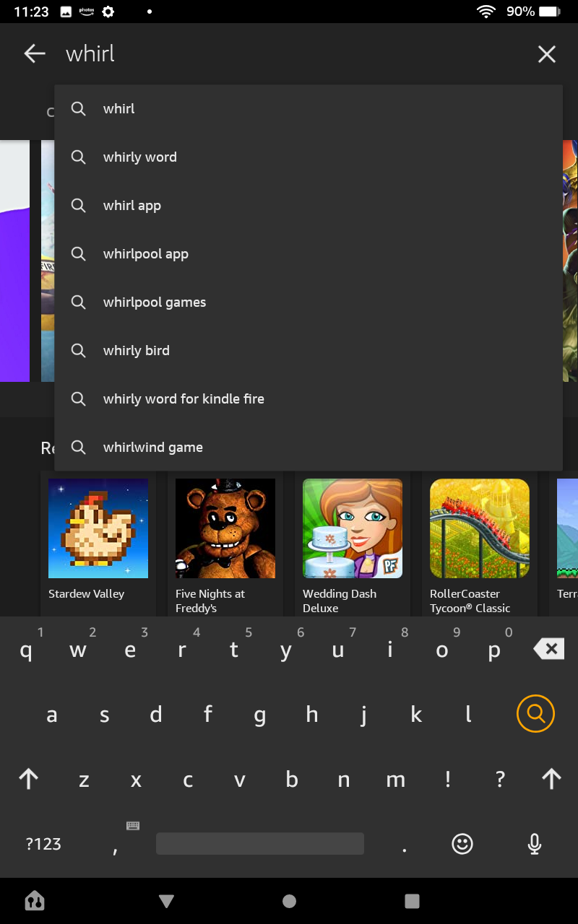The width and height of the screenshot is (578, 924).
Task: Tap the J key
Action: [364, 715]
